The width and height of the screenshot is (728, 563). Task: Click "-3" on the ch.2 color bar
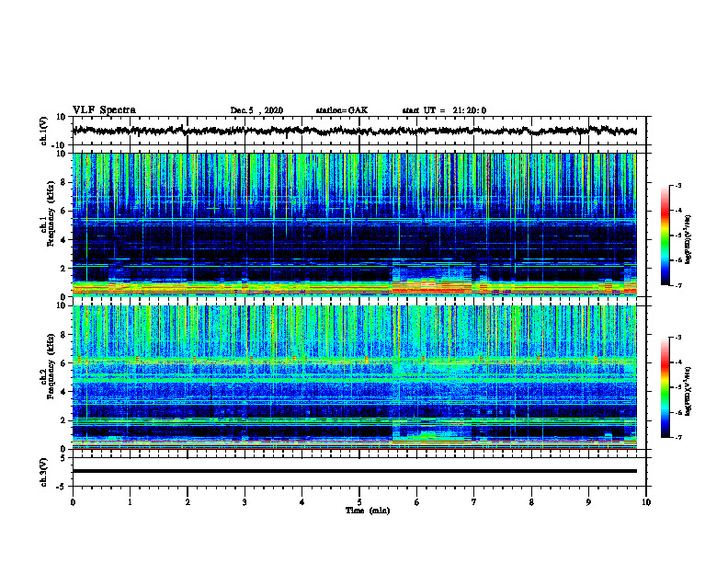coord(678,338)
